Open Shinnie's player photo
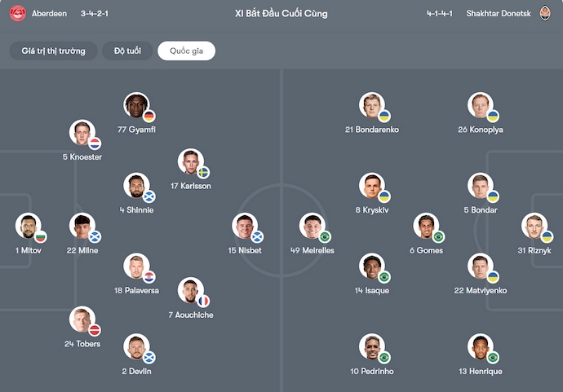The width and height of the screenshot is (563, 392). pos(135,185)
